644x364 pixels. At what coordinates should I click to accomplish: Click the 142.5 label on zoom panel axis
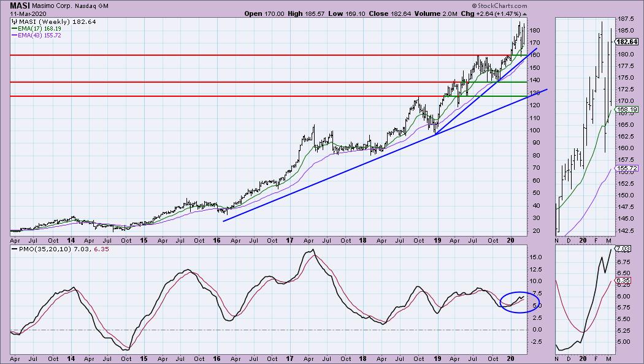coord(626,230)
